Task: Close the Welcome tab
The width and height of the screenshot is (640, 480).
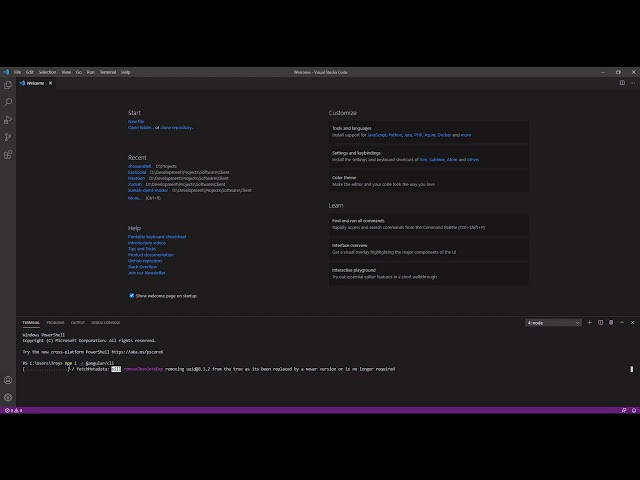Action: coord(50,83)
